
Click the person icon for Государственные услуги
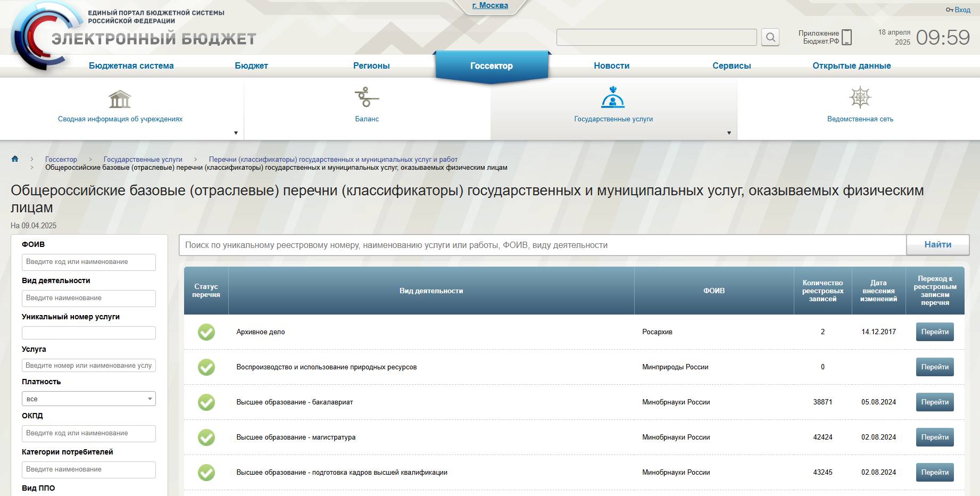tap(613, 98)
